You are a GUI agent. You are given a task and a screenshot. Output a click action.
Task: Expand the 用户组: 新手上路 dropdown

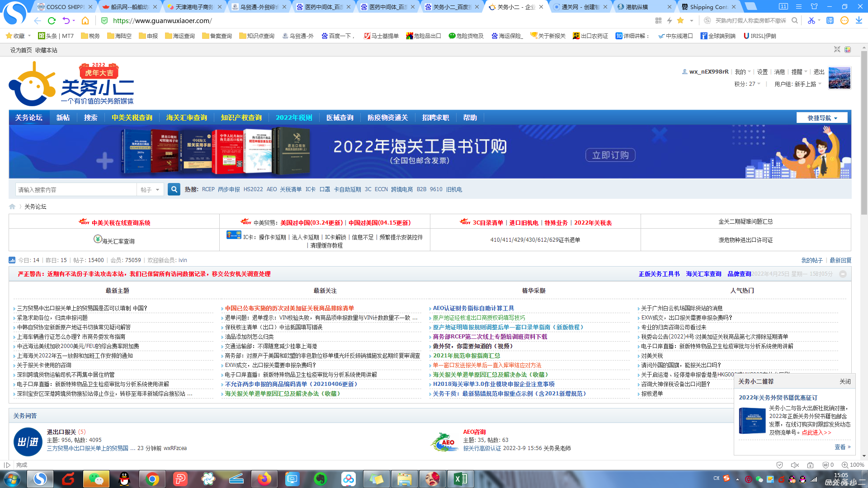click(x=798, y=84)
